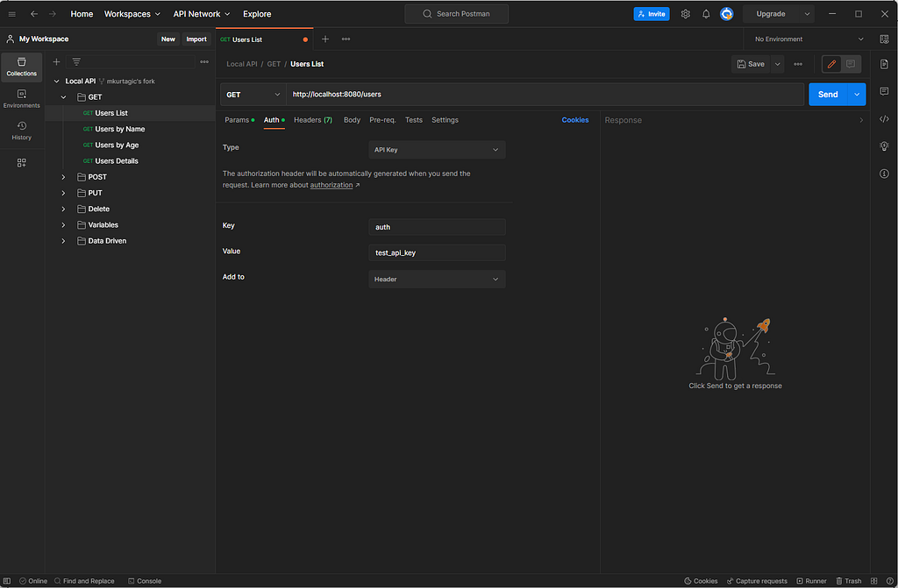This screenshot has width=898, height=588.
Task: Switch to comment mode icon
Action: (851, 64)
